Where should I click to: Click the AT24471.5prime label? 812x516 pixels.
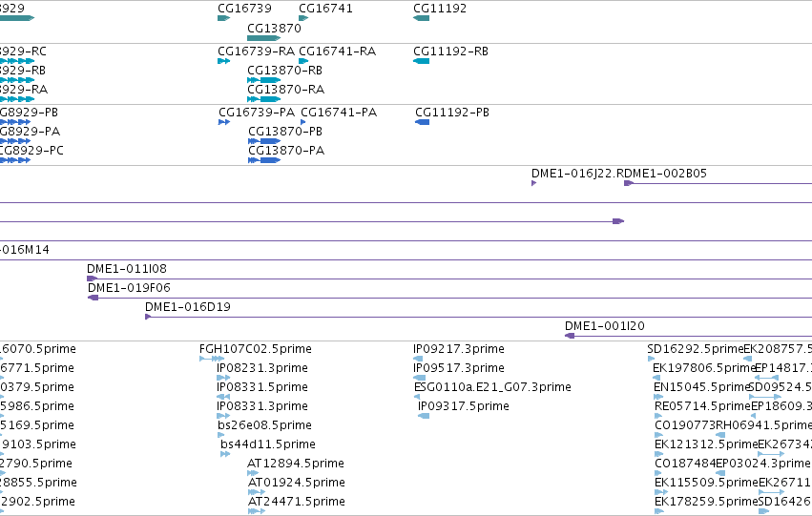[x=296, y=502]
